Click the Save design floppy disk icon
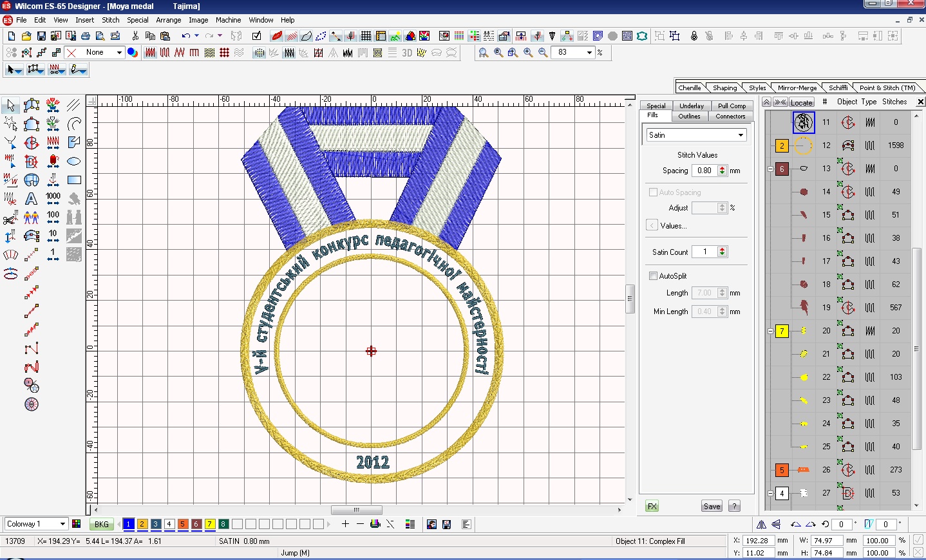 41,36
